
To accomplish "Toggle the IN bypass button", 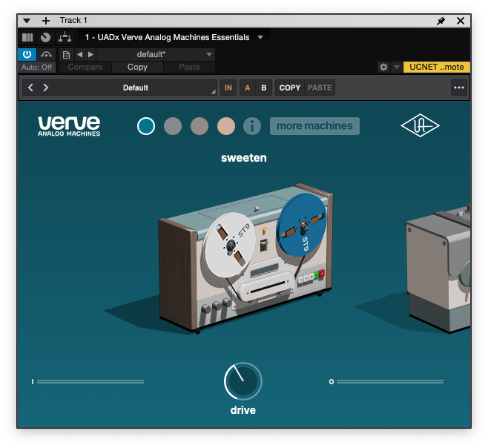I will (228, 88).
